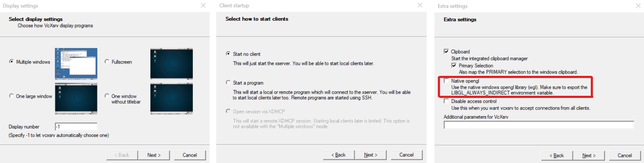The height and width of the screenshot is (163, 644).
Task: Click 'Select how to start clients' heading
Action: (x=257, y=19)
